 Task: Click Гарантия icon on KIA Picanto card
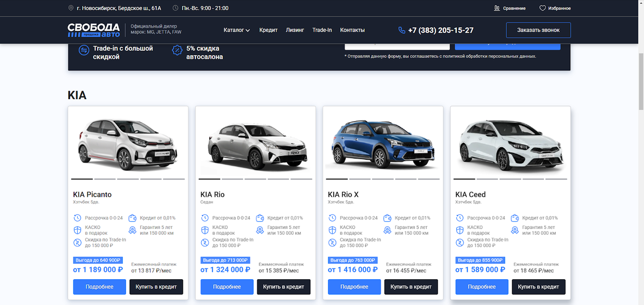point(133,230)
